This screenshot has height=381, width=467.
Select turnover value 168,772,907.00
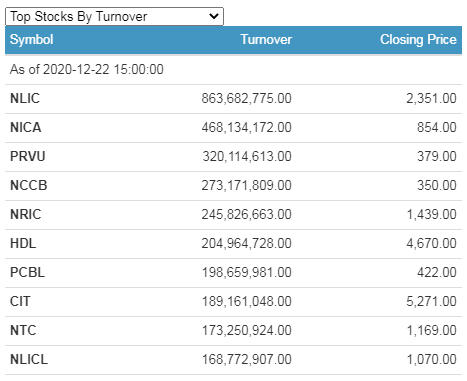click(x=247, y=359)
